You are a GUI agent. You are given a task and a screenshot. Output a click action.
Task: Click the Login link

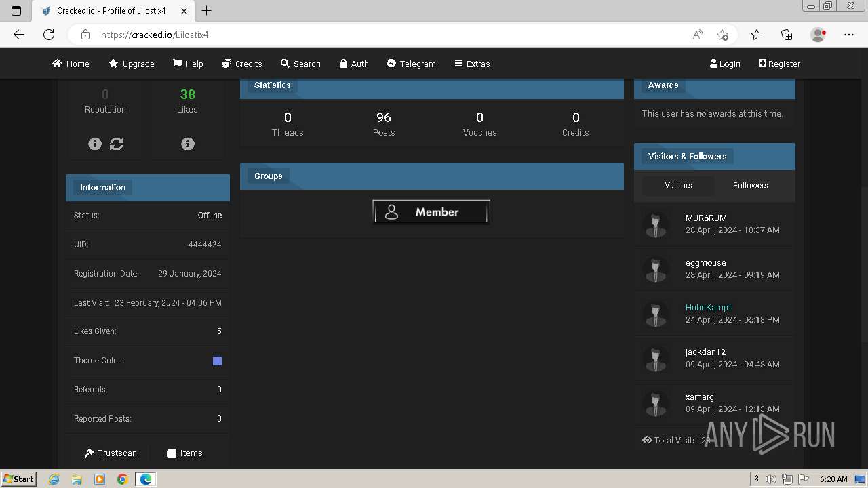pyautogui.click(x=725, y=64)
